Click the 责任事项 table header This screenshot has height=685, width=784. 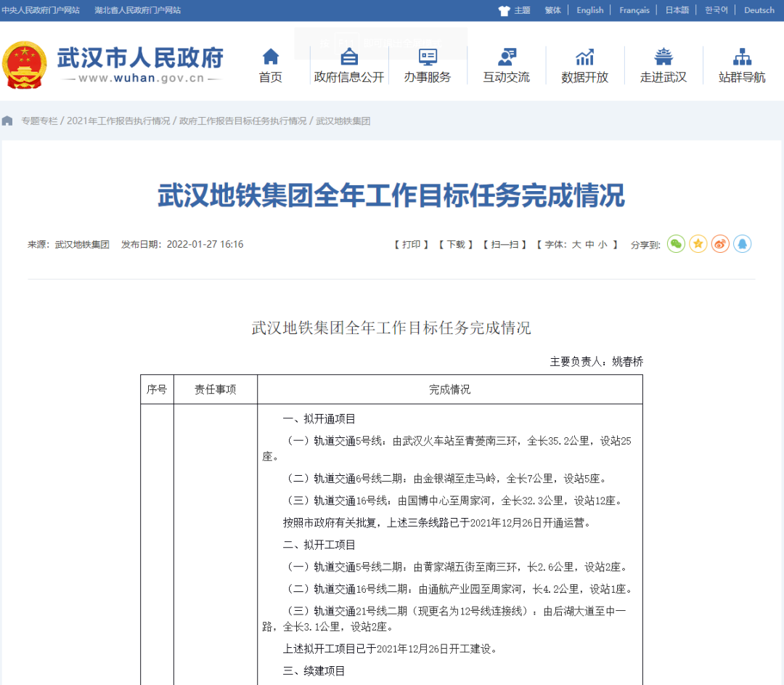215,389
